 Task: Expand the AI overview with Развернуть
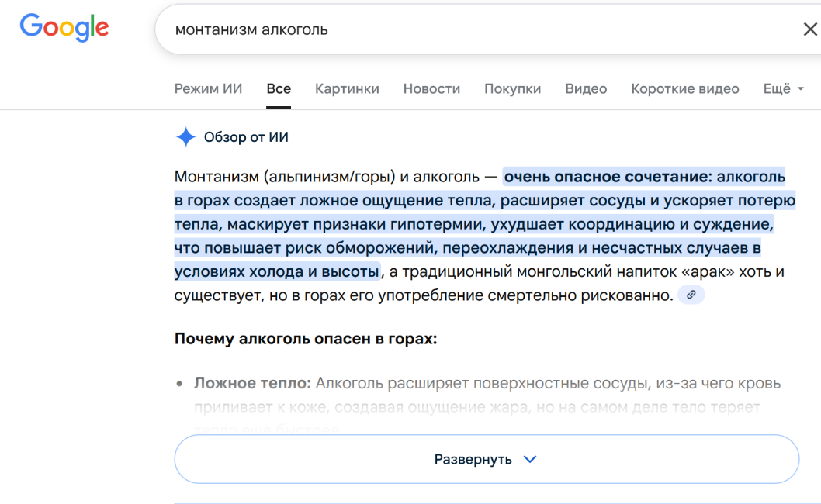point(487,458)
